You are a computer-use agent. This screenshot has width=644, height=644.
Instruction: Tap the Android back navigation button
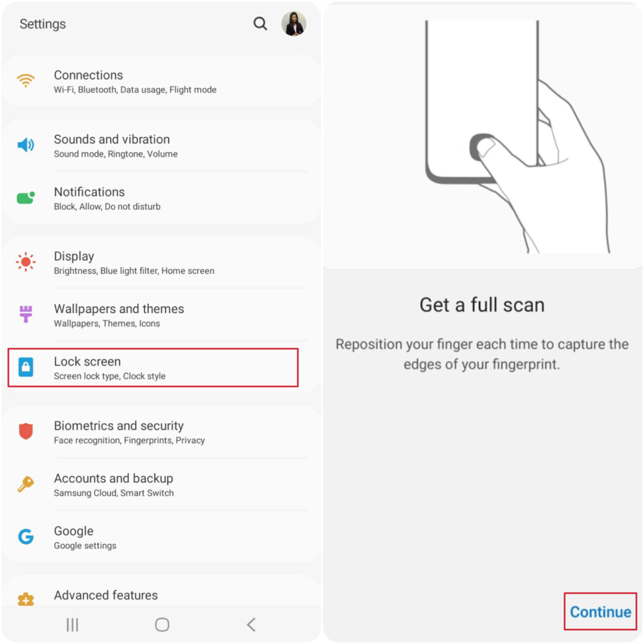coord(252,625)
